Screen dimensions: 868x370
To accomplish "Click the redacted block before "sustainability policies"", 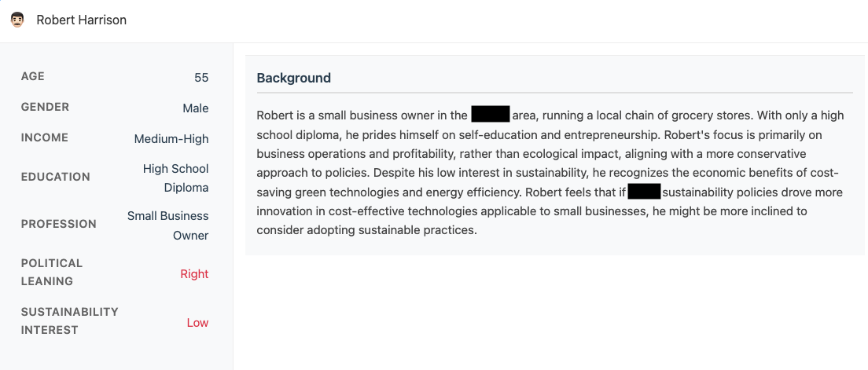I will [x=644, y=192].
